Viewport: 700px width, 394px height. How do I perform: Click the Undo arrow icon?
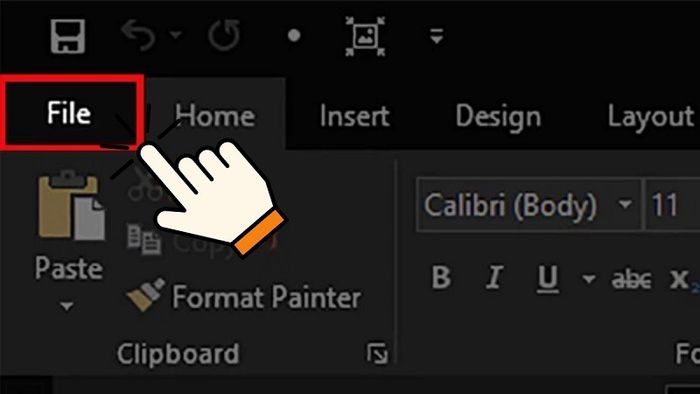tap(138, 35)
